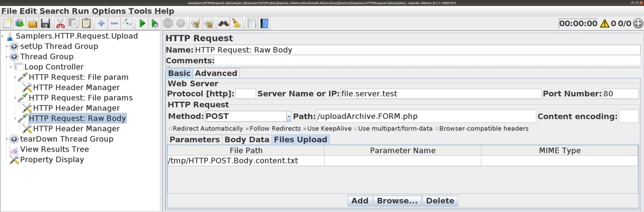Toggle Follow Redirects checkbox
Image resolution: width=644 pixels, height=212 pixels.
pyautogui.click(x=247, y=128)
